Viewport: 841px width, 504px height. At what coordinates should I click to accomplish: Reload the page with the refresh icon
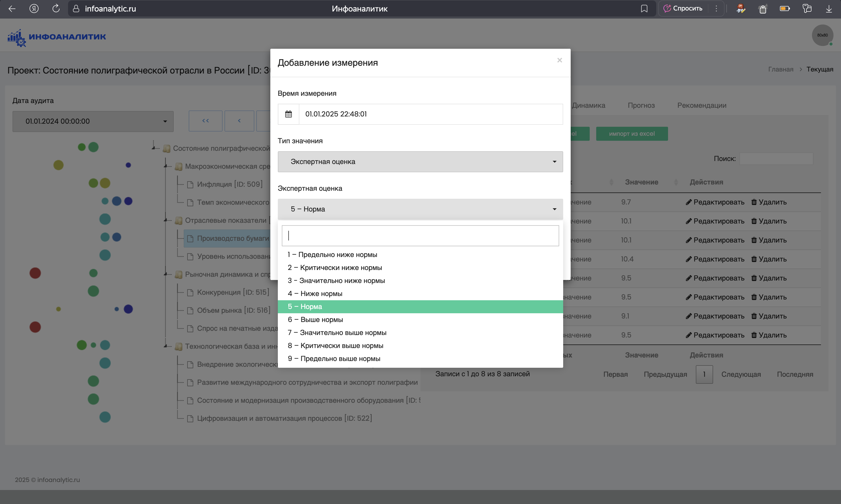coord(56,9)
